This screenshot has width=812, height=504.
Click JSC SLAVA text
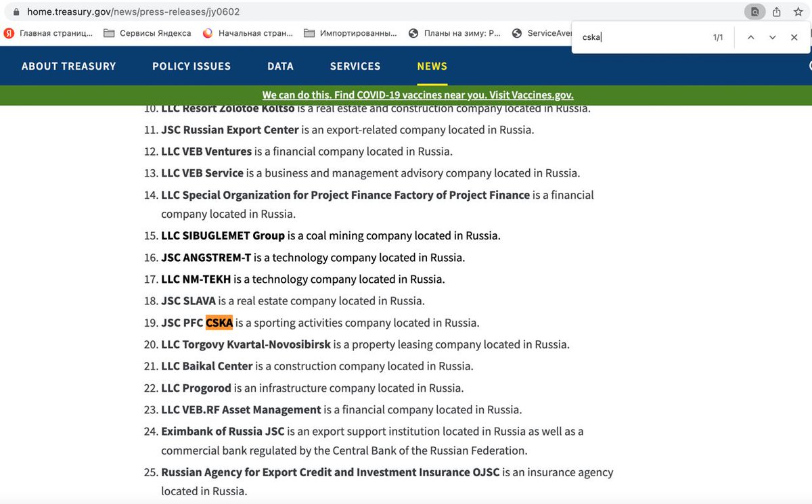[x=188, y=301]
